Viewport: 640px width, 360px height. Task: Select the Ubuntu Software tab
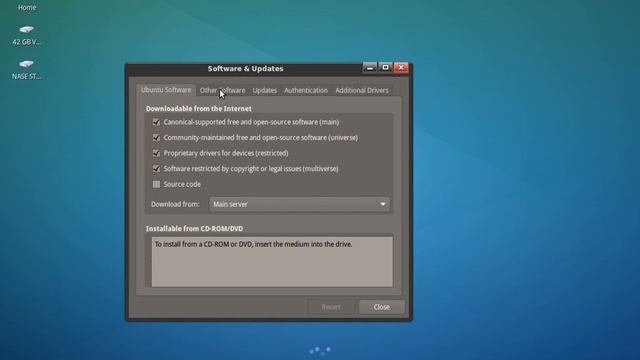tap(166, 90)
